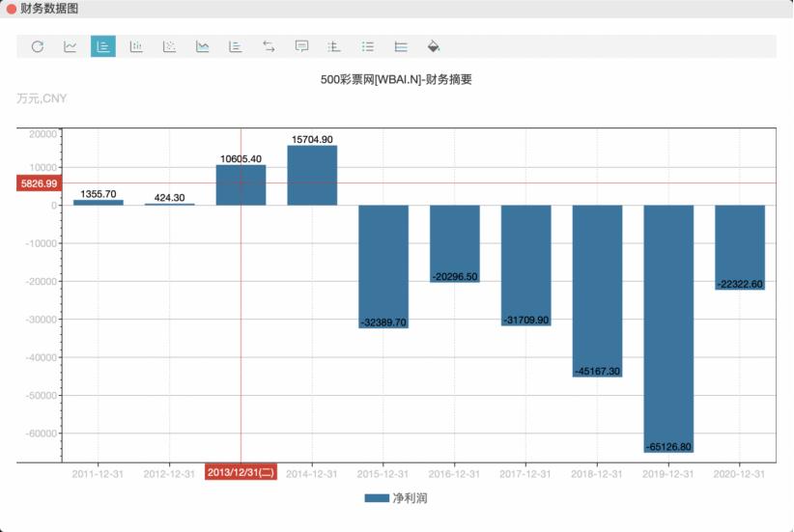Select the area chart icon
The width and height of the screenshot is (794, 532).
[203, 46]
